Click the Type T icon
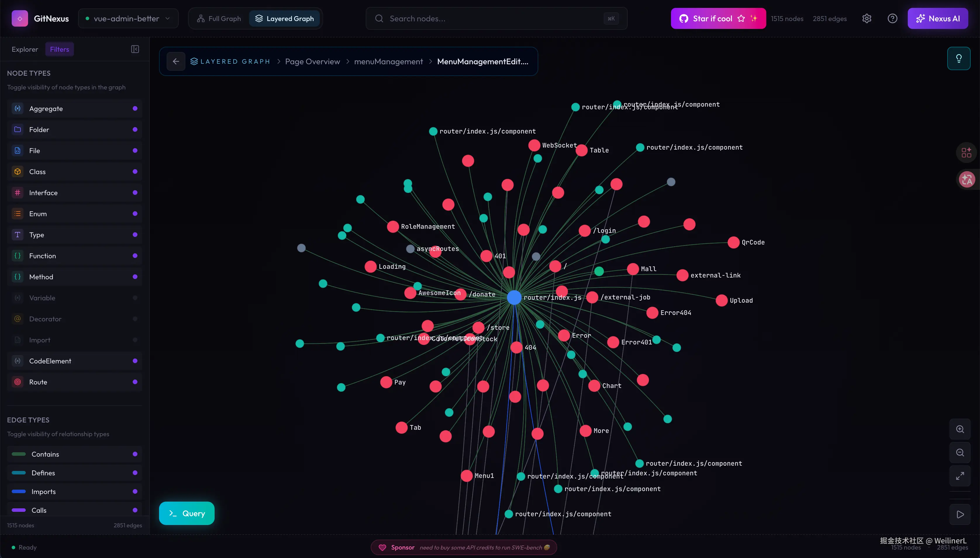Screen dimensions: 980x558 (x=18, y=235)
